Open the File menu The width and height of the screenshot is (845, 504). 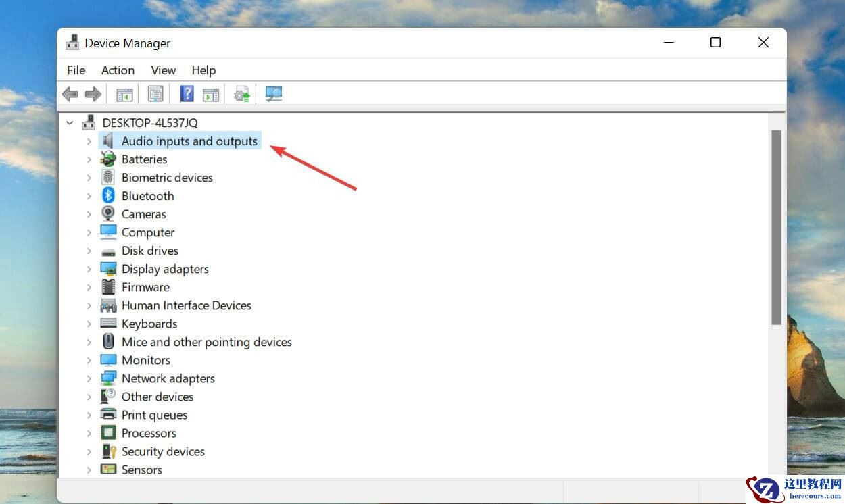point(76,70)
